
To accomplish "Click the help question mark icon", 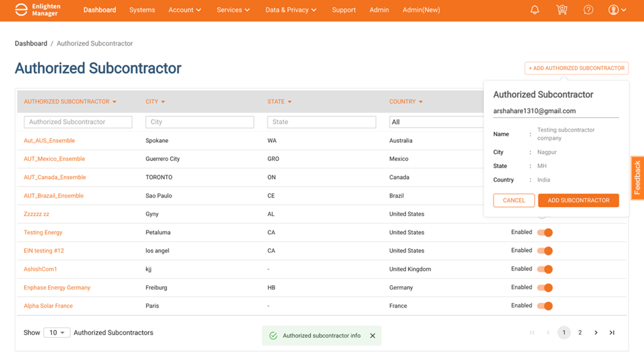I will pyautogui.click(x=588, y=10).
